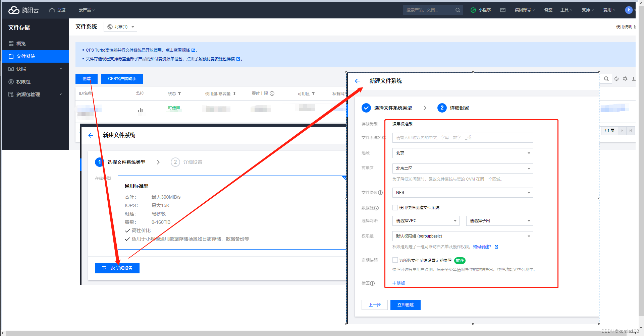Open the 文件协议 NFS dropdown

tap(463, 193)
